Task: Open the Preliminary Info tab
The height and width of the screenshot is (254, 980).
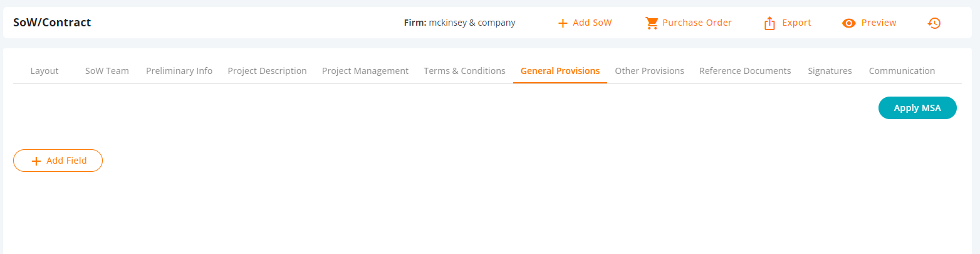Action: point(179,71)
